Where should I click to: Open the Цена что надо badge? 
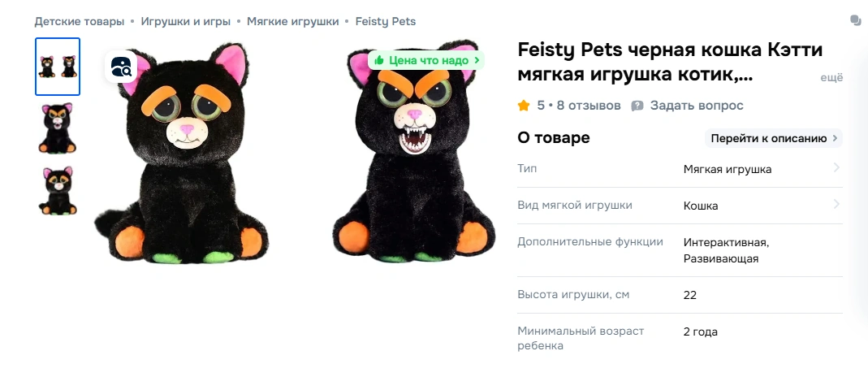click(x=426, y=60)
